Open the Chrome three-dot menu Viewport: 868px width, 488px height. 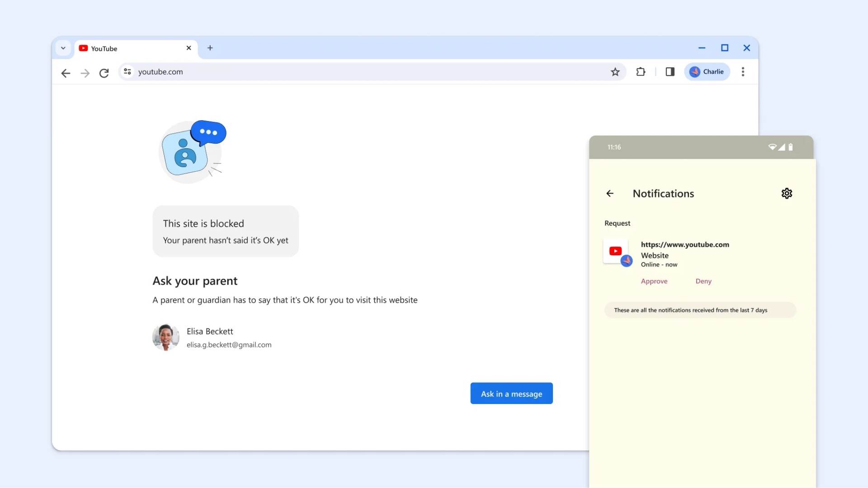click(x=743, y=71)
